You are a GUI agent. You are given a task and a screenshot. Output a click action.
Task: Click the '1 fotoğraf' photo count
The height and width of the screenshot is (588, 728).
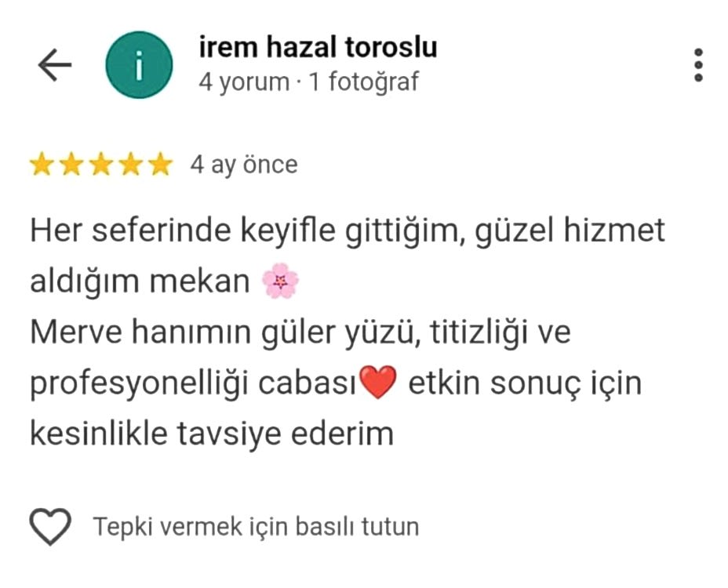click(363, 82)
